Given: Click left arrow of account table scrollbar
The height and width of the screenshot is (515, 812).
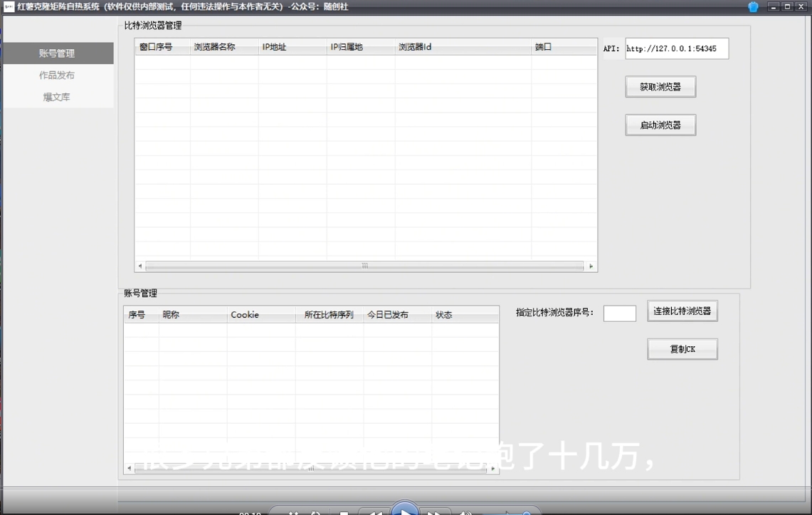Looking at the screenshot, I should pos(129,469).
